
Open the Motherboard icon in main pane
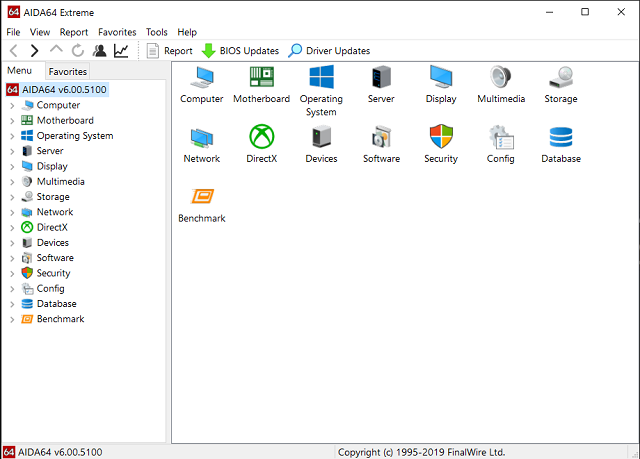pos(262,77)
